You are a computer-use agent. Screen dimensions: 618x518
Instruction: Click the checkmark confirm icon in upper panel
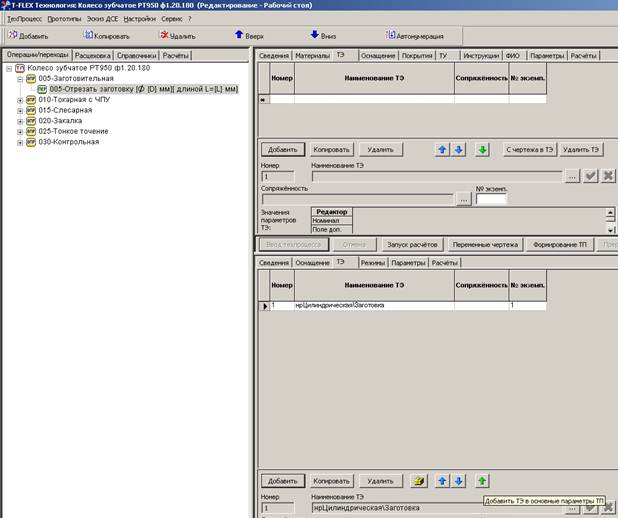(591, 176)
